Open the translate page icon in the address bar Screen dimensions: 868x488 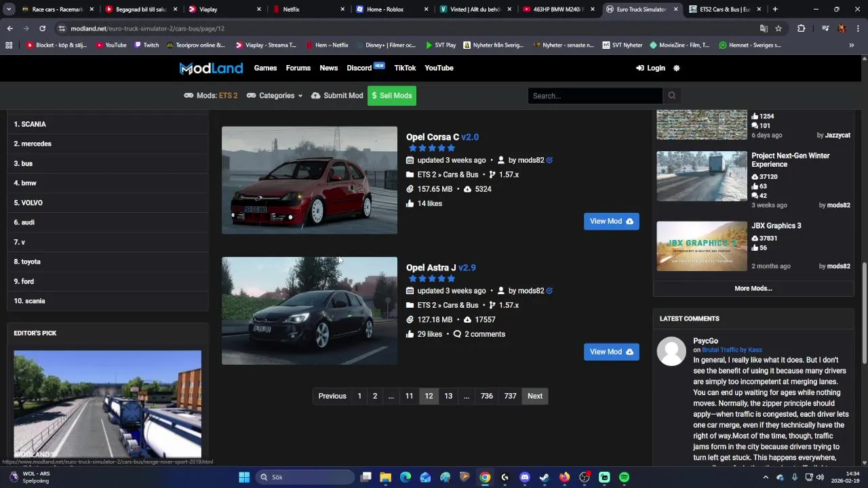pos(764,28)
